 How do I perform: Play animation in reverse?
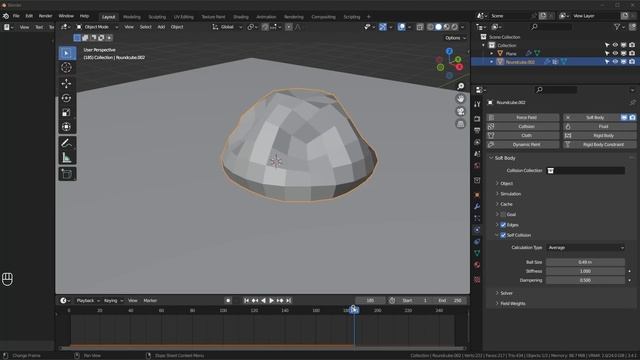263,300
